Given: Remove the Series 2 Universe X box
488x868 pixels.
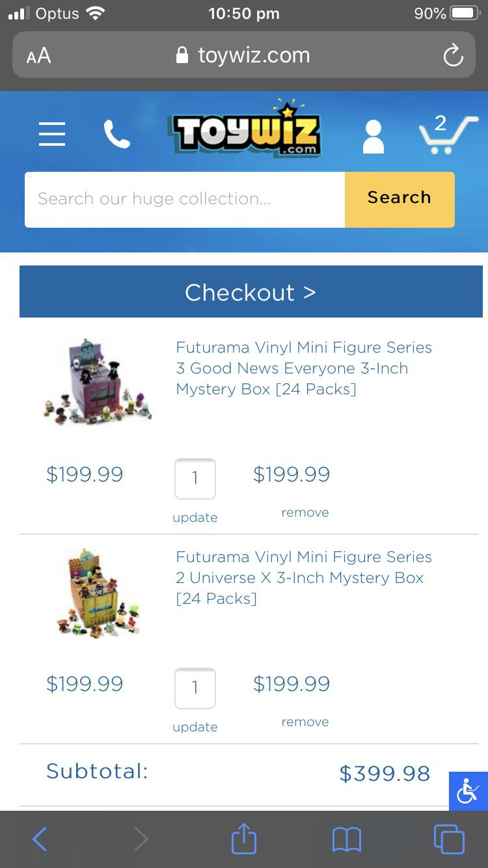Looking at the screenshot, I should [x=305, y=722].
